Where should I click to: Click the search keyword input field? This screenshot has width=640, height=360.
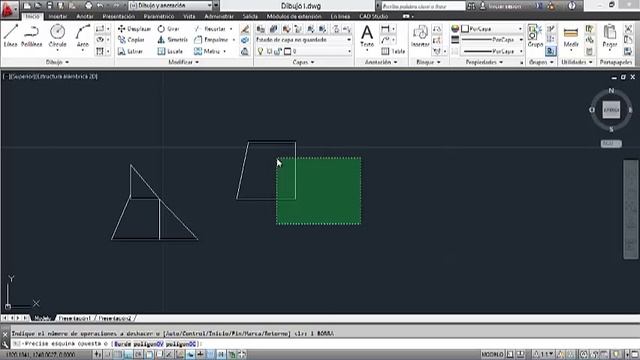pyautogui.click(x=423, y=6)
